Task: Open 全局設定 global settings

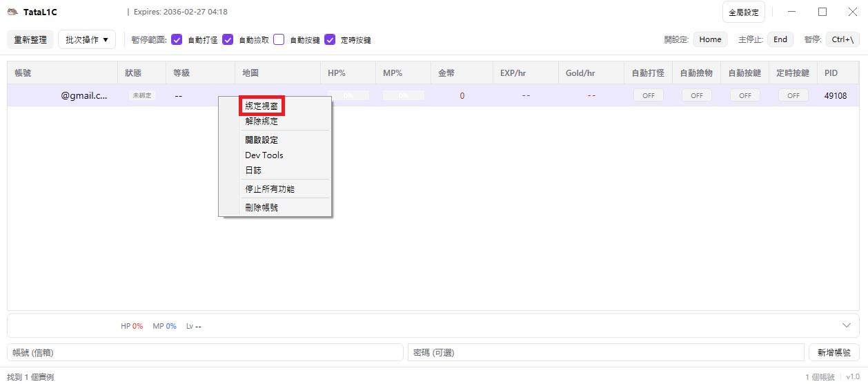Action: pos(743,12)
